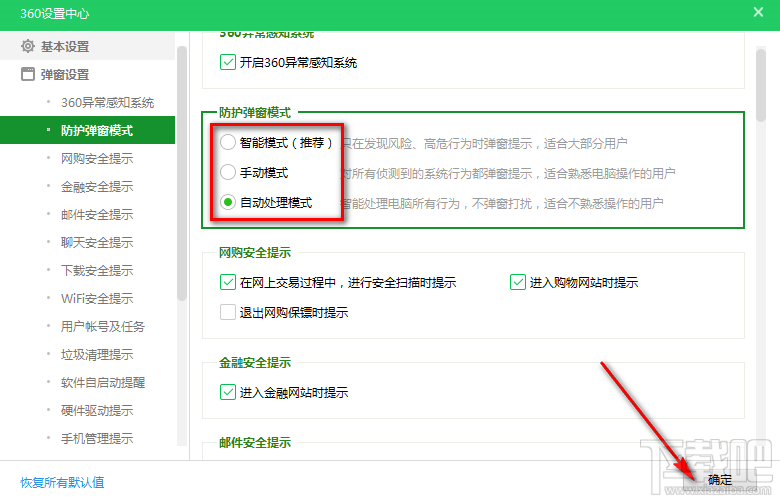Viewport: 780px width, 500px height.
Task: Enable 退出网购保镖时提示 checkbox
Action: pos(228,312)
